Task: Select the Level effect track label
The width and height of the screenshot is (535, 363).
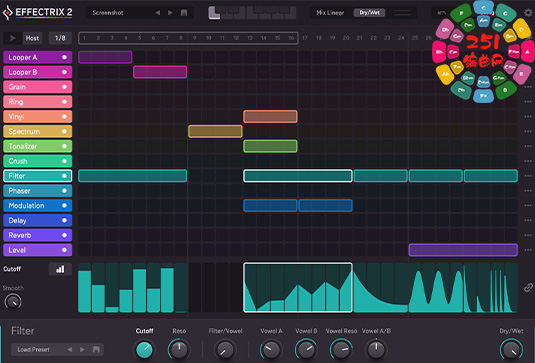Action: (x=38, y=250)
